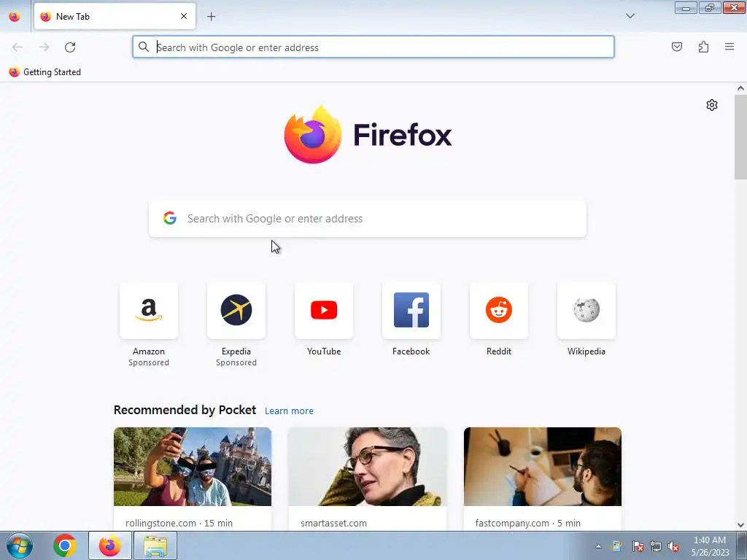Open Windows Explorer from the taskbar
The image size is (747, 560).
[155, 545]
